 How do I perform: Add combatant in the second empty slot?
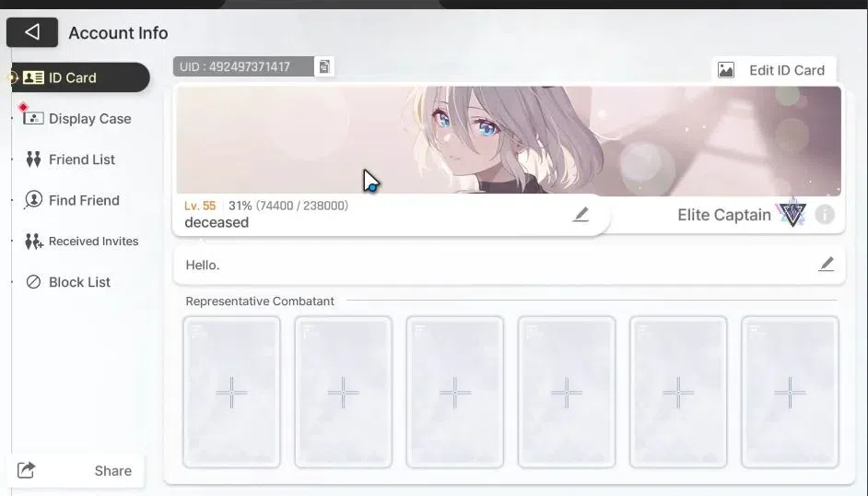click(x=343, y=393)
